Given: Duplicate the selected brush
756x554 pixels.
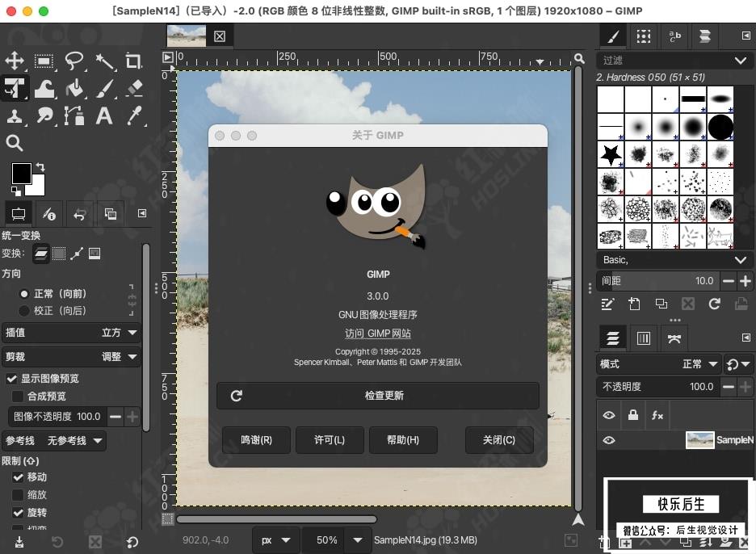Looking at the screenshot, I should click(661, 304).
